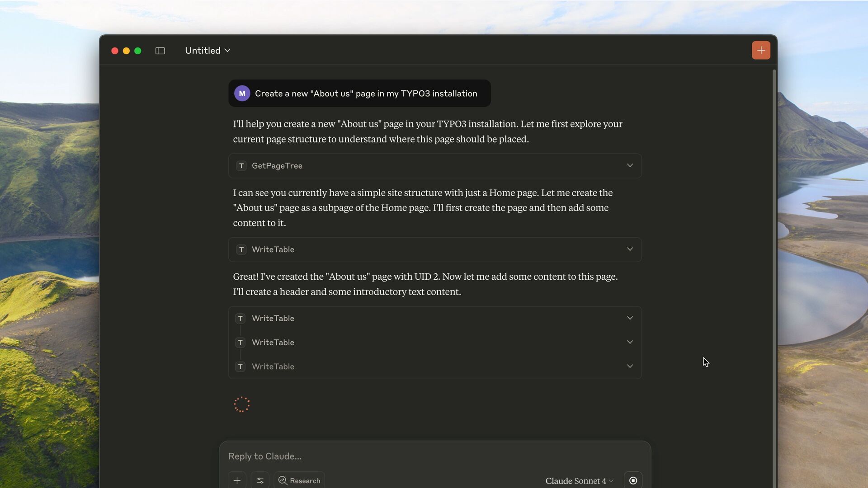868x488 pixels.
Task: Start a new chat with plus button
Action: click(761, 50)
